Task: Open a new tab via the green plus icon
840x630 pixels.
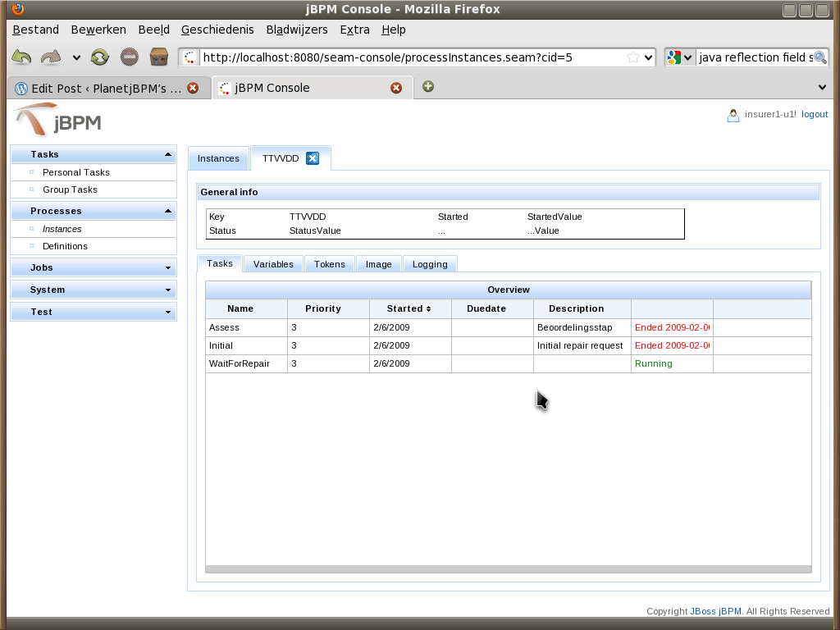Action: (427, 85)
